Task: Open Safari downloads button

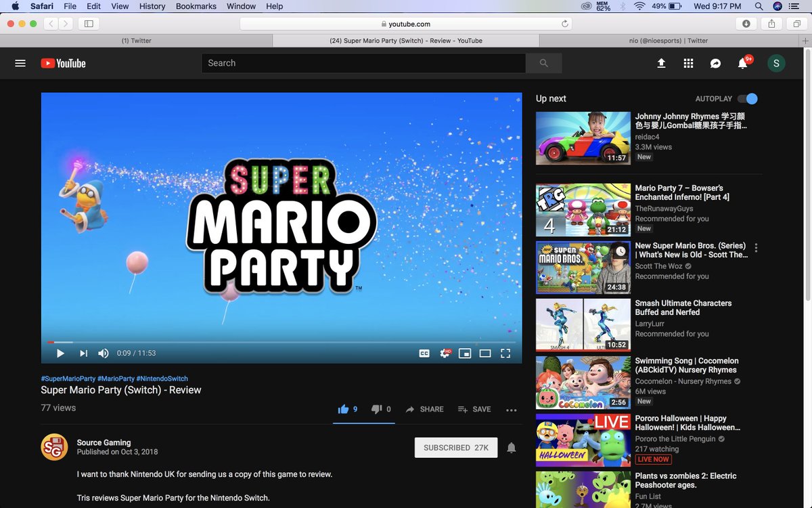Action: pos(746,24)
